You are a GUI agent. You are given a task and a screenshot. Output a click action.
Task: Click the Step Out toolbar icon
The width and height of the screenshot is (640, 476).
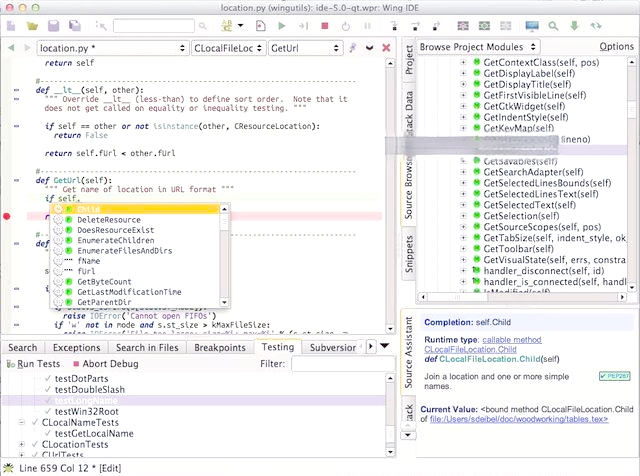[x=436, y=26]
